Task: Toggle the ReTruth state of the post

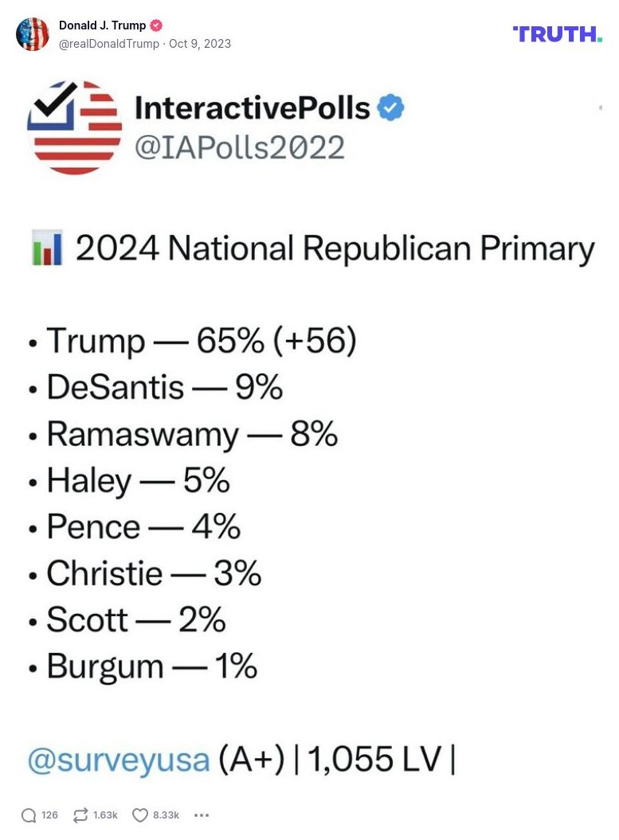Action: pos(79,815)
